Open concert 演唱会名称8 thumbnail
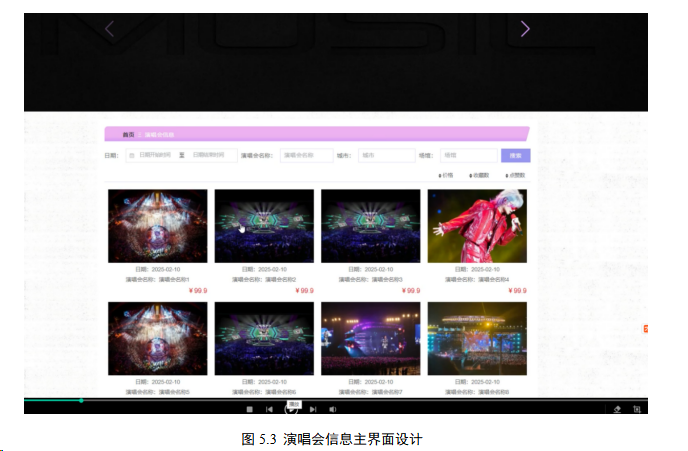The height and width of the screenshot is (451, 688). (x=477, y=338)
